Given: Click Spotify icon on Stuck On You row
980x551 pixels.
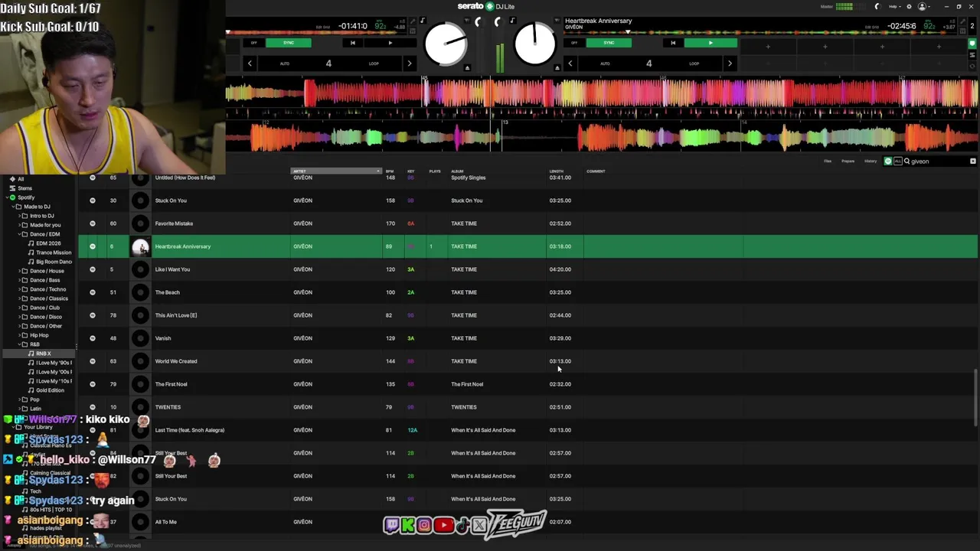Looking at the screenshot, I should [x=93, y=201].
